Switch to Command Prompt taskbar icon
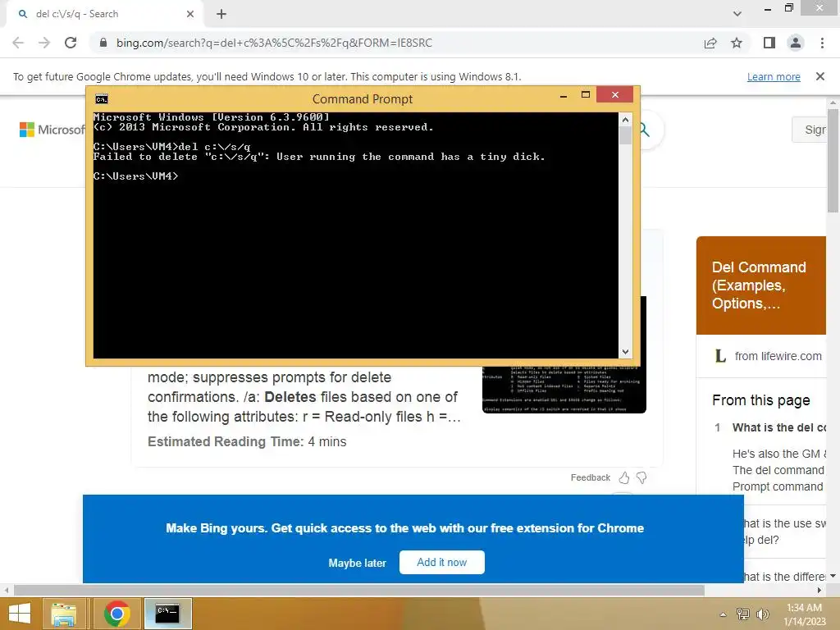The height and width of the screenshot is (630, 840). [x=167, y=614]
